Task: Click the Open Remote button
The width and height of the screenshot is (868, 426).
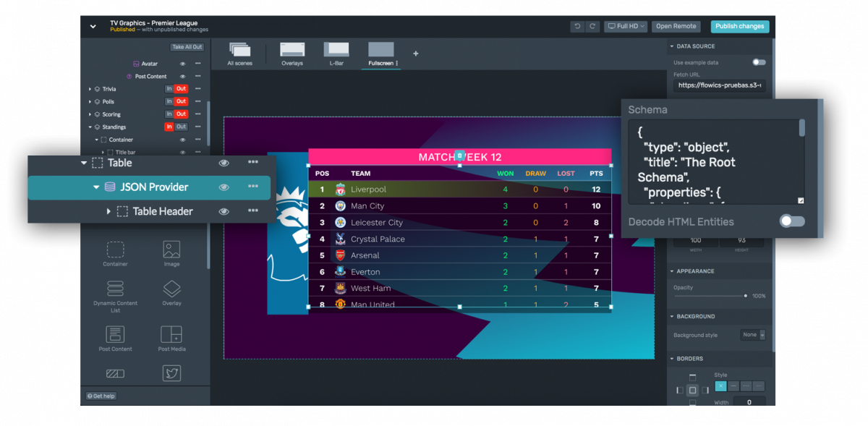Action: pos(676,26)
